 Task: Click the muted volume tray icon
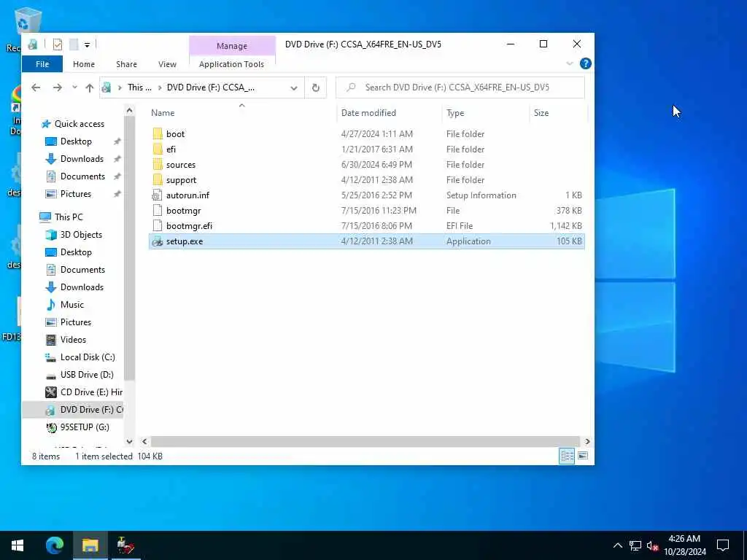(652, 546)
